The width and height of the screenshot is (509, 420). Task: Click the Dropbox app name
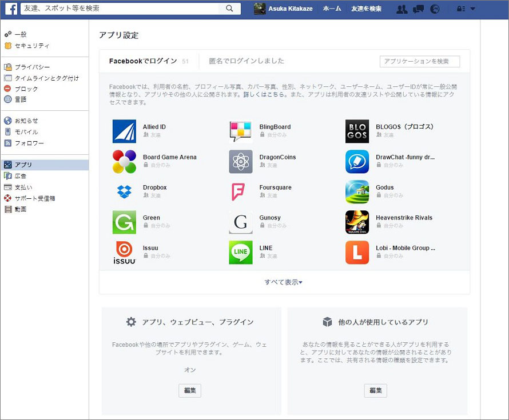[155, 187]
